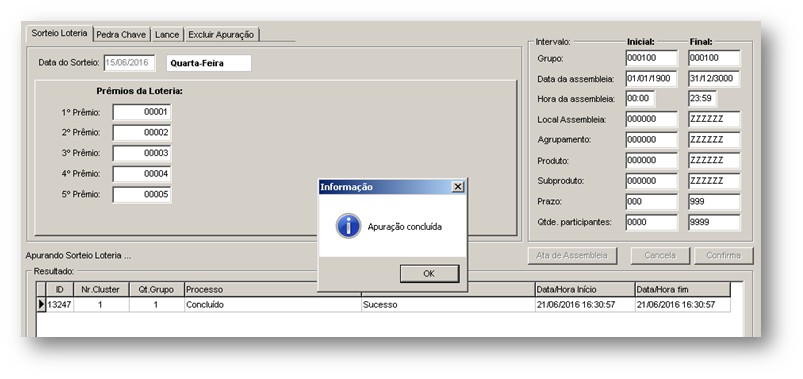
Task: Click the Ata de Assembleia button
Action: click(x=572, y=255)
